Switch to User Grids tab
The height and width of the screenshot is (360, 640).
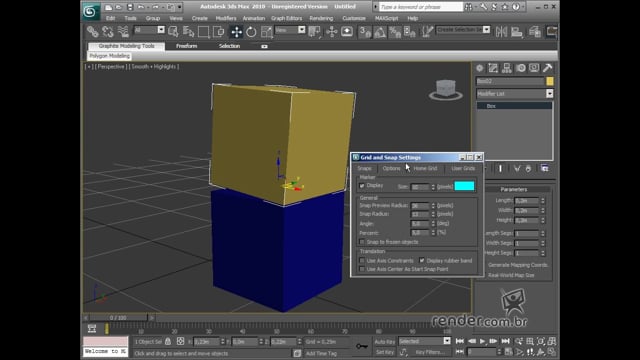click(x=463, y=169)
